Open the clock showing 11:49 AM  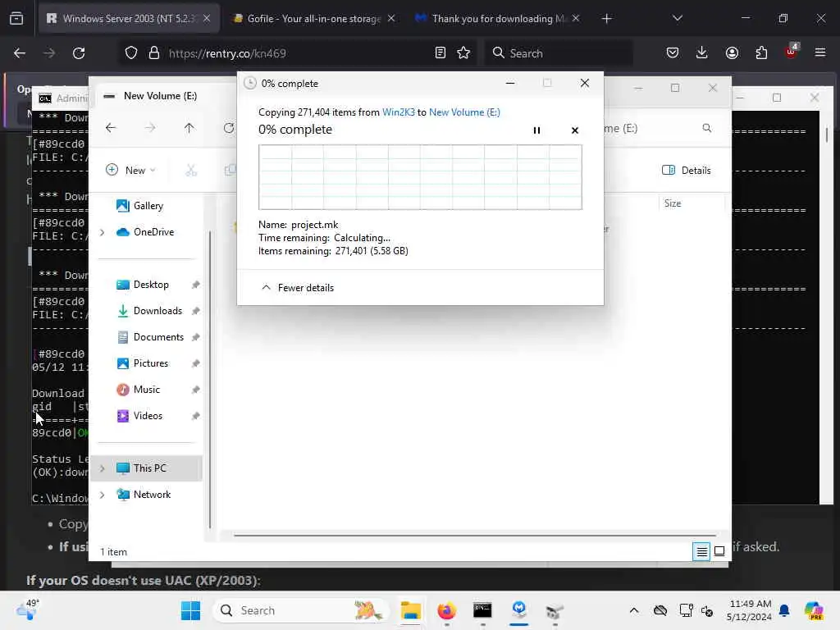point(750,610)
